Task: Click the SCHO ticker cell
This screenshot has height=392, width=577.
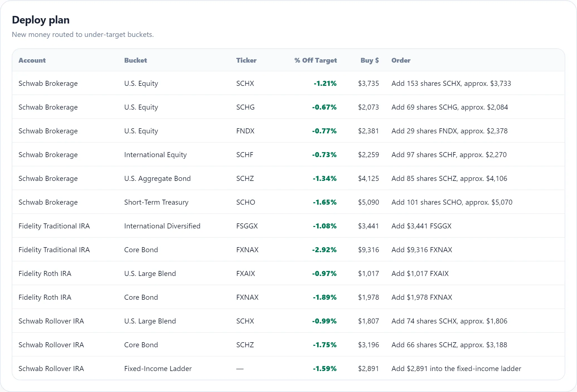Action: [x=245, y=202]
